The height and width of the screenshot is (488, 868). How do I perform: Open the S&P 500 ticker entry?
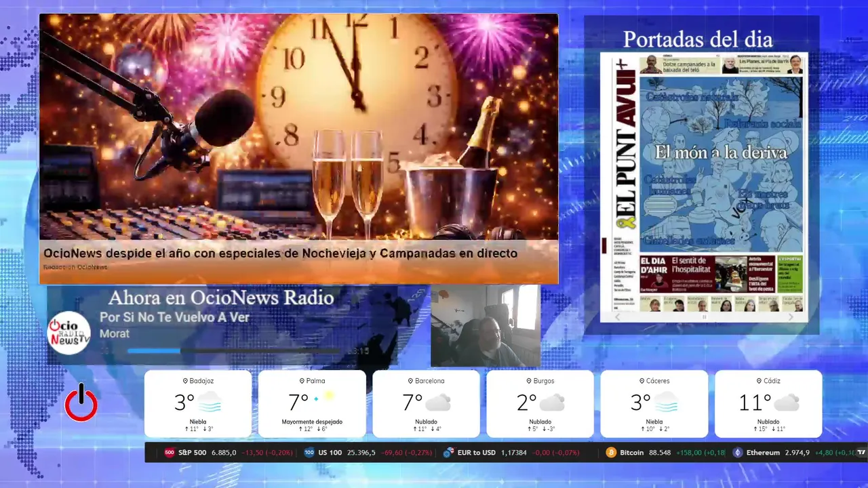(x=228, y=452)
